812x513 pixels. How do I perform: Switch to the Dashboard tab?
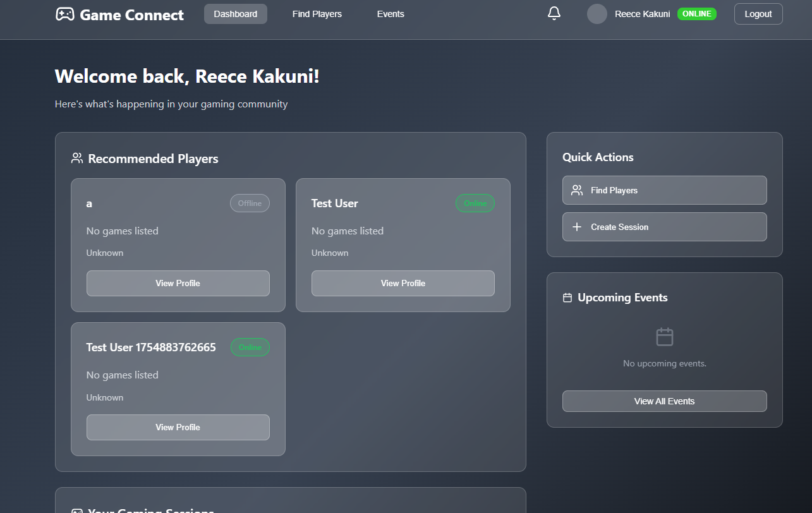[x=235, y=14]
